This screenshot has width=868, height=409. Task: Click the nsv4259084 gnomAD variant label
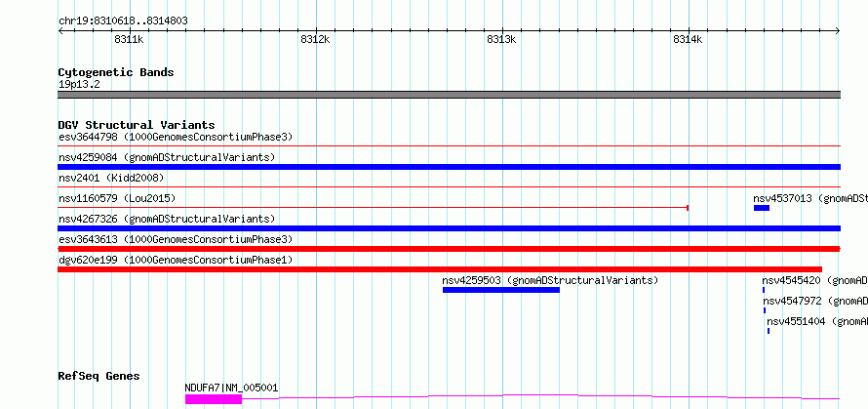click(167, 157)
